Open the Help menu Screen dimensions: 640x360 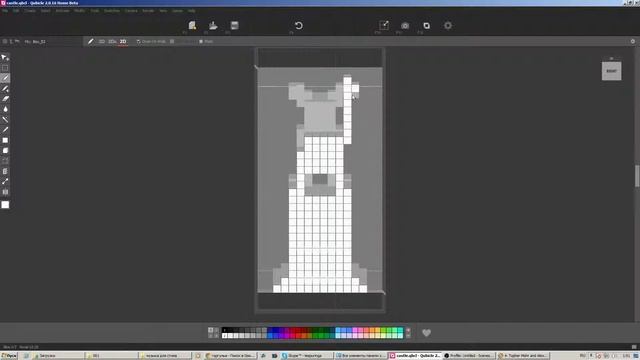[191, 11]
